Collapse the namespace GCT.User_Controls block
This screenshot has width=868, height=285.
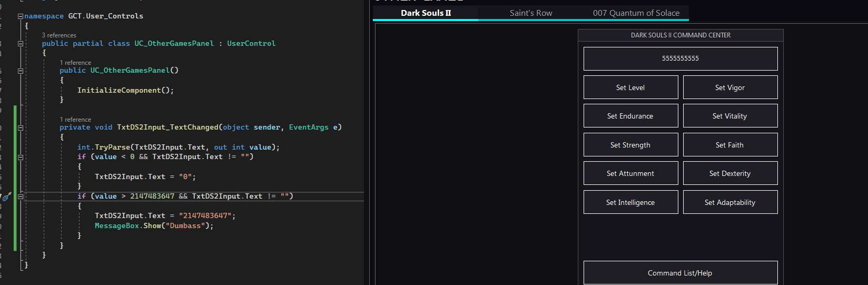[x=21, y=16]
